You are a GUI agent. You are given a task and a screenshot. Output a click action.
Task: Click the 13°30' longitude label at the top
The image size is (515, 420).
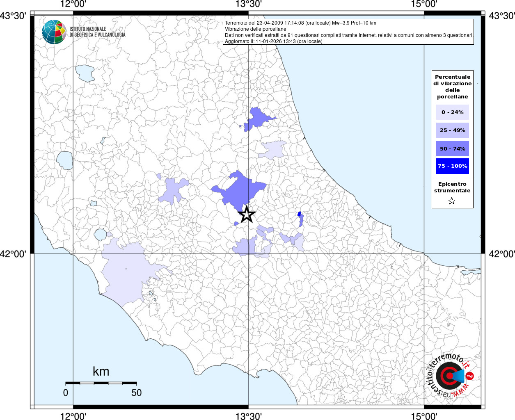pos(248,4)
